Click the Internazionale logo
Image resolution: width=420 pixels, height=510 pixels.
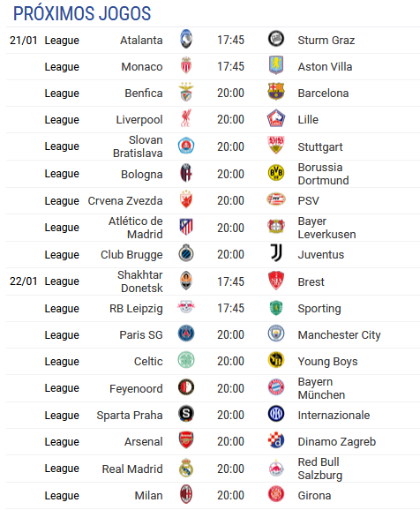point(276,414)
